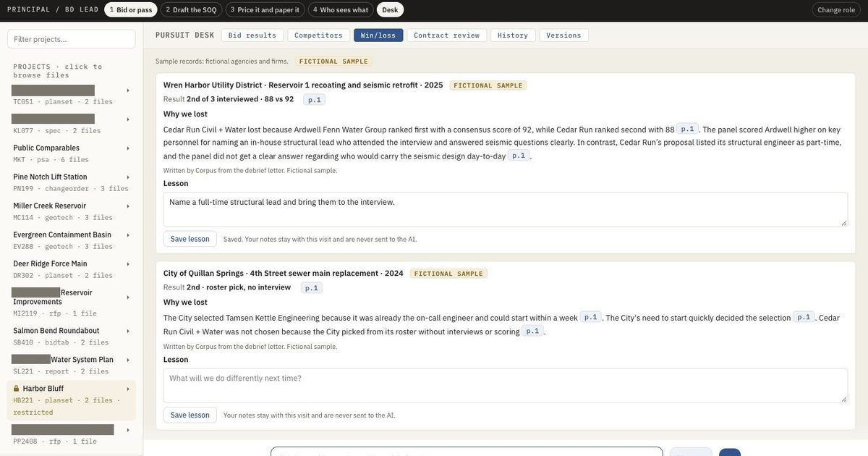Image resolution: width=868 pixels, height=456 pixels.
Task: Click the lock icon beside Harbor Bluff
Action: 17,389
